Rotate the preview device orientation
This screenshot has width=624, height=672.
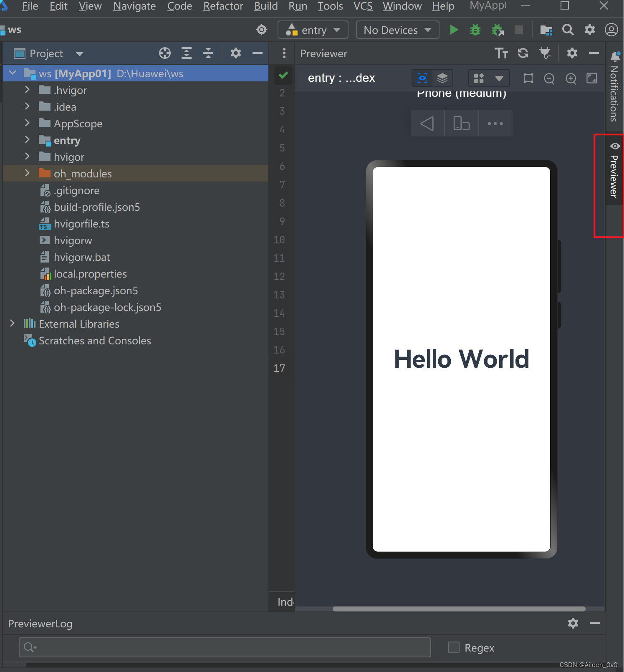[461, 124]
